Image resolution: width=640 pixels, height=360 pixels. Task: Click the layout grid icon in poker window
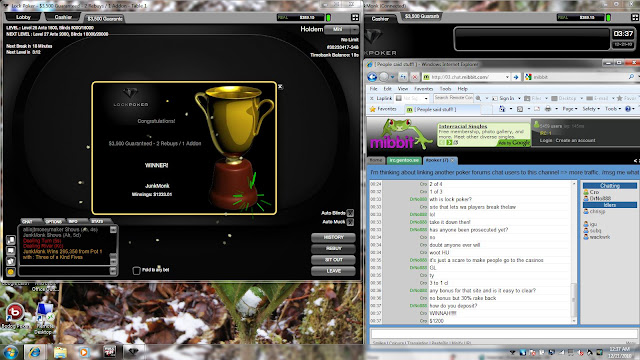click(x=355, y=17)
